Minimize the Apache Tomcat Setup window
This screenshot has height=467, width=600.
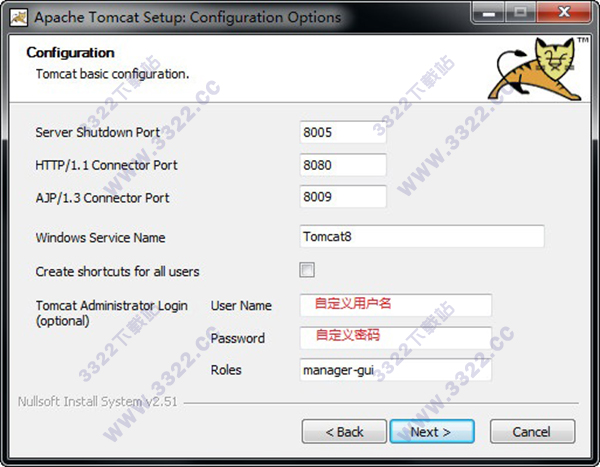[x=488, y=12]
